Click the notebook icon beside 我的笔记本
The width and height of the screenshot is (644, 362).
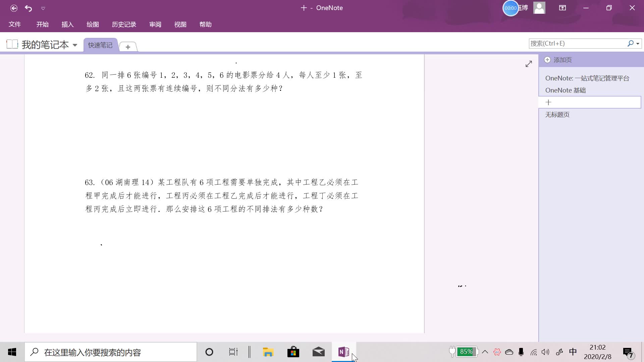pos(12,44)
